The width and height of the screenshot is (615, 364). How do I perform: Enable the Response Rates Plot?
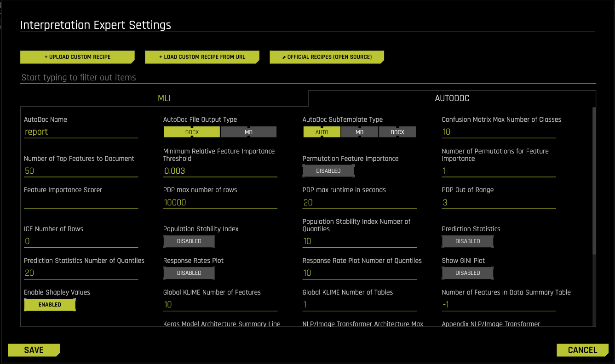tap(189, 273)
